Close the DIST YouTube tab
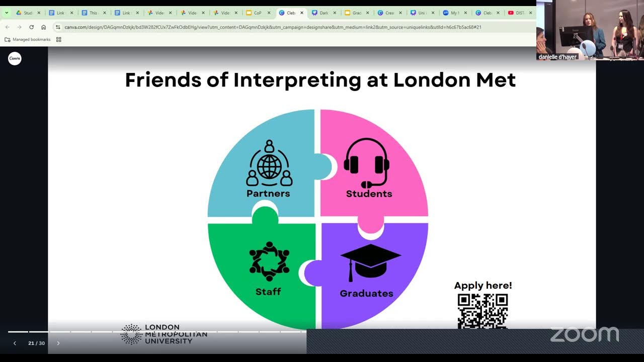This screenshot has height=362, width=644. 530,13
